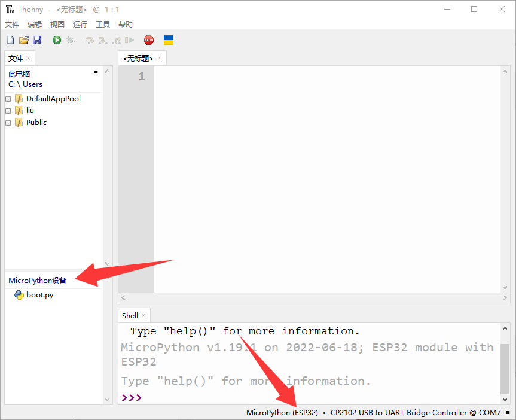Screen dimensions: 516x420
Task: Click editor horizontal scrollbar right arrow
Action: click(505, 297)
